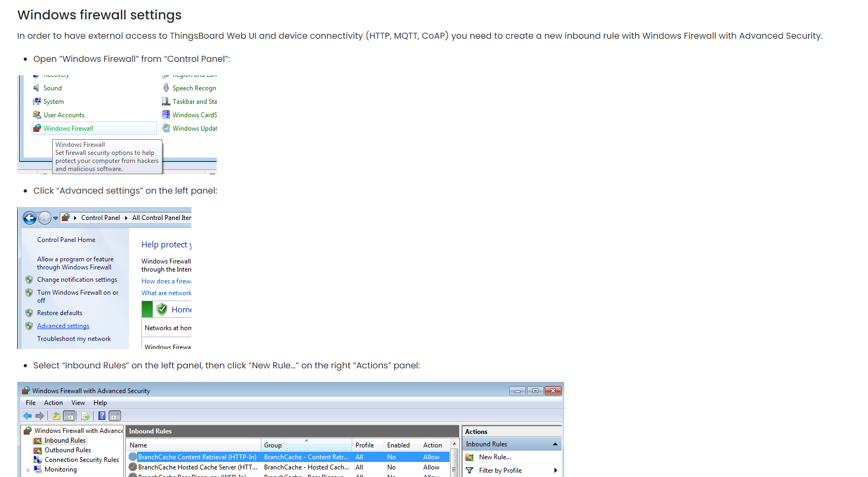Select the BranchCache Content Retrieval (HTTP-In) rule row

(x=288, y=457)
